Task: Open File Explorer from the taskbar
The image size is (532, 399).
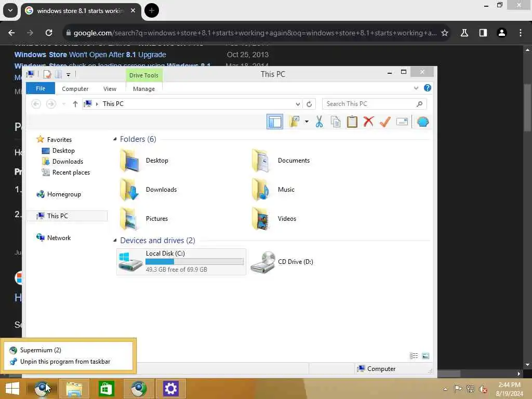Action: tap(74, 389)
